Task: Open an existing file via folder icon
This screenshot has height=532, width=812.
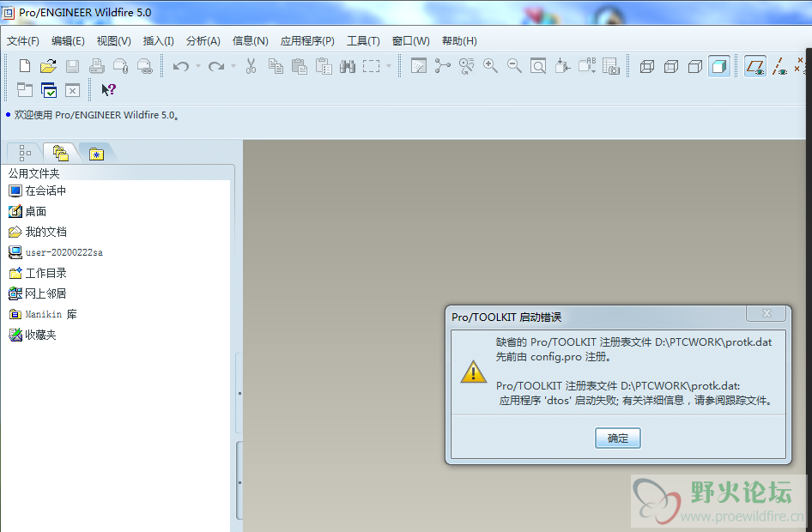Action: [x=48, y=66]
